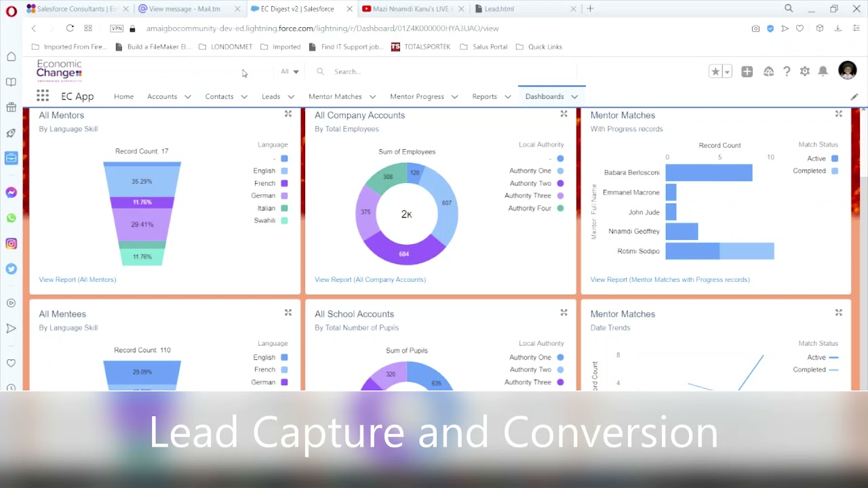Expand the Dashboards tab dropdown chevron

[x=574, y=97]
